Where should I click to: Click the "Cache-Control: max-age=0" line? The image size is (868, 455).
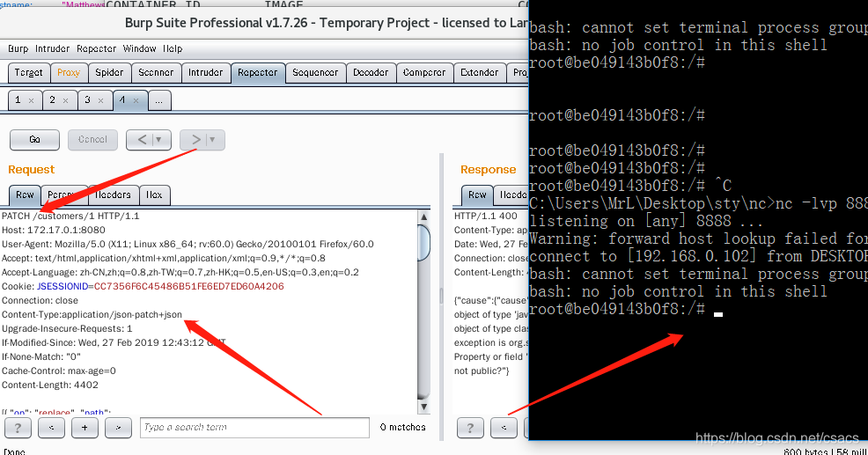tap(59, 371)
